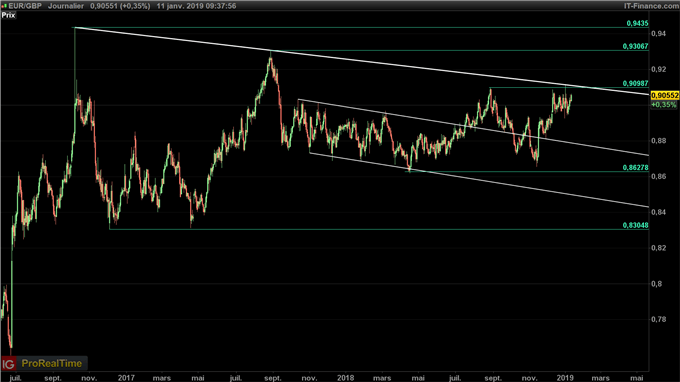Select the 0,83048 support level label
This screenshot has width=680, height=382.
[x=635, y=225]
